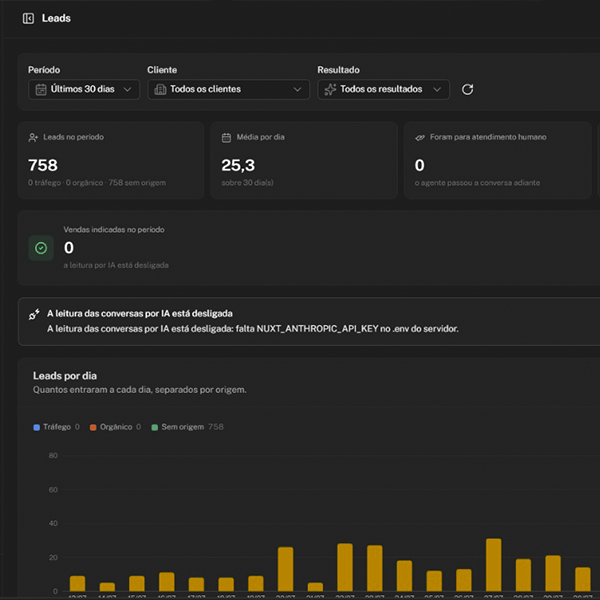Select the Média por dia card showing 25,3
Image resolution: width=600 pixels, height=600 pixels.
tap(304, 160)
